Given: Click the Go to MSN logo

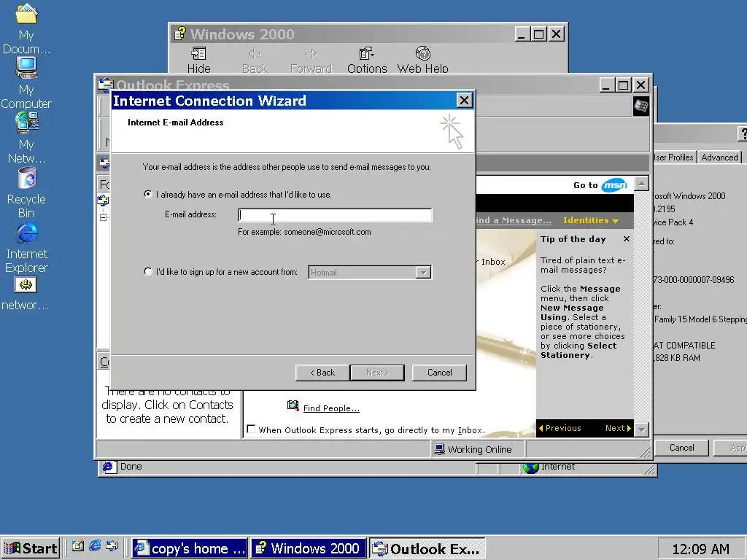Looking at the screenshot, I should click(x=614, y=185).
